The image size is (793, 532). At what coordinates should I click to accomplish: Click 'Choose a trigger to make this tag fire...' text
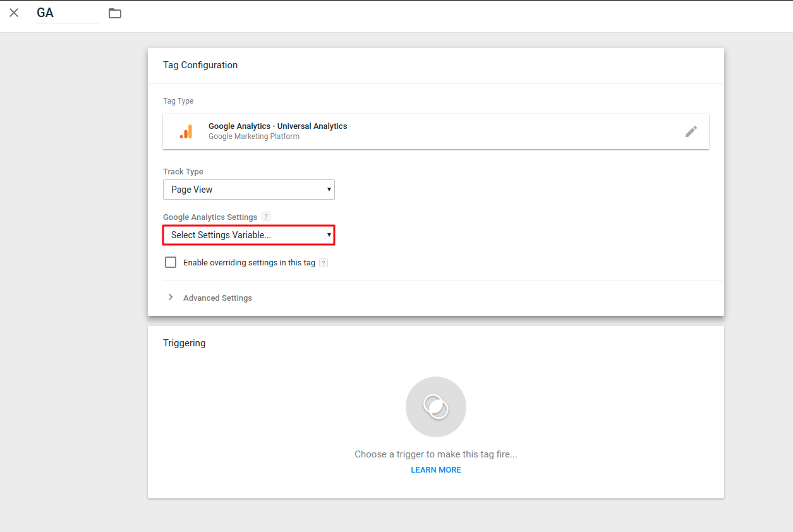coord(436,454)
